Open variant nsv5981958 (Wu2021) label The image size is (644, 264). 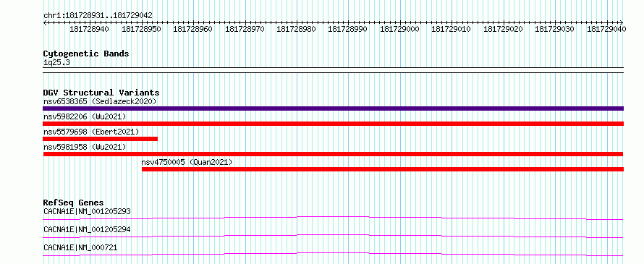85,147
